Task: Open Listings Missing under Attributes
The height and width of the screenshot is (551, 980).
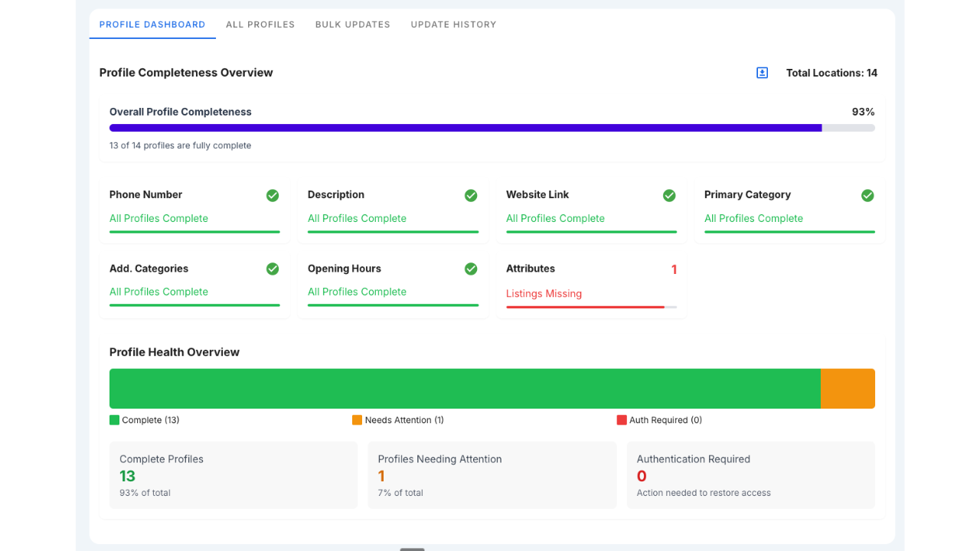Action: (x=544, y=293)
